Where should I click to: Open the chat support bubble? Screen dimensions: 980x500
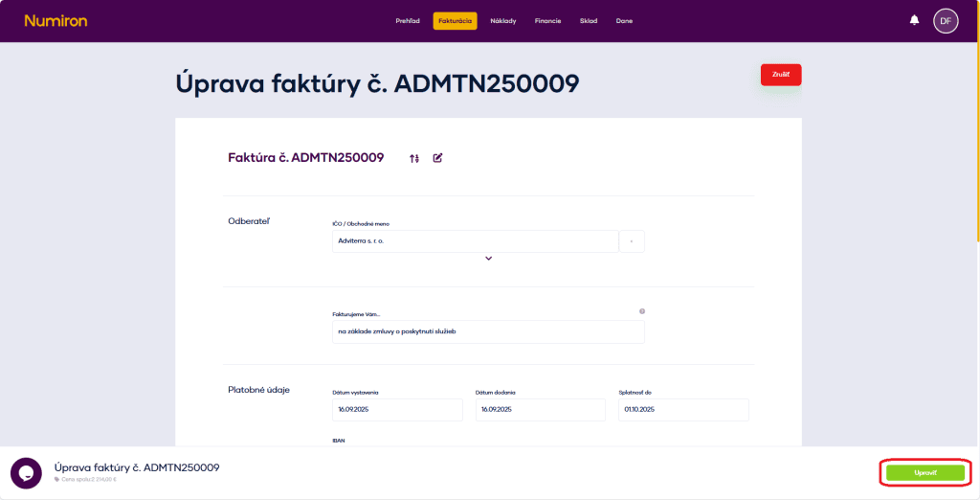point(26,473)
